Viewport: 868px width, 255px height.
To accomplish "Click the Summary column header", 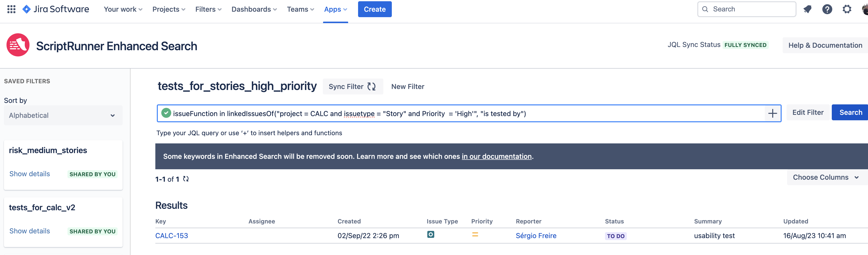I will point(708,222).
